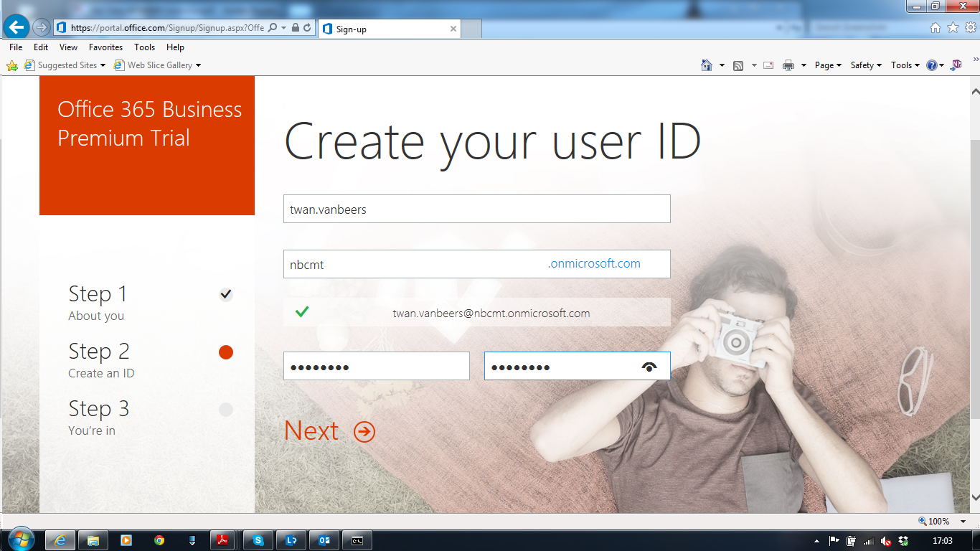Go back with the browser Back arrow

coord(17,28)
